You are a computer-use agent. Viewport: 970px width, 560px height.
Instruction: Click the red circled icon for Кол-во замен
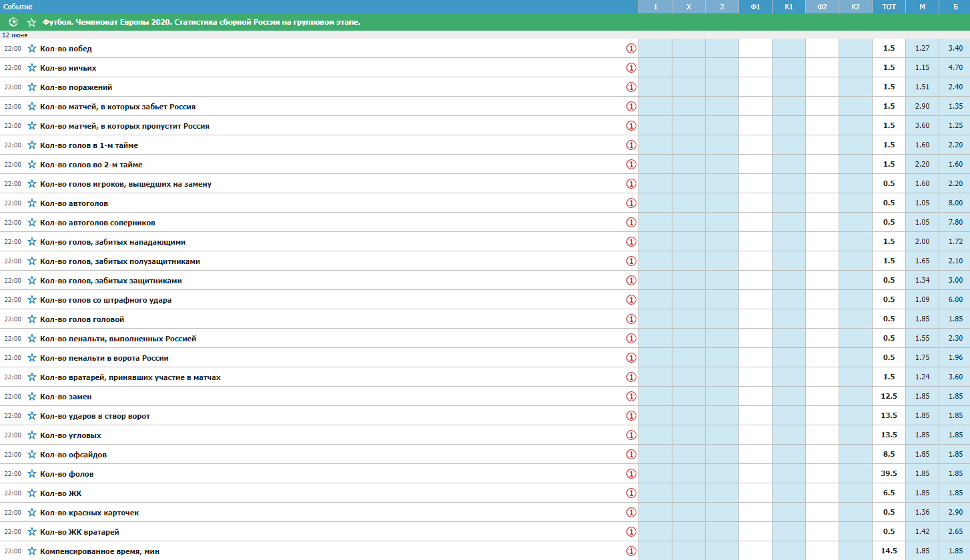[631, 397]
